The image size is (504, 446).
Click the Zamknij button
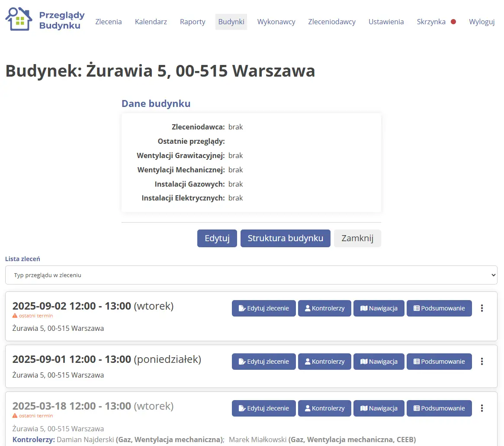coord(357,238)
